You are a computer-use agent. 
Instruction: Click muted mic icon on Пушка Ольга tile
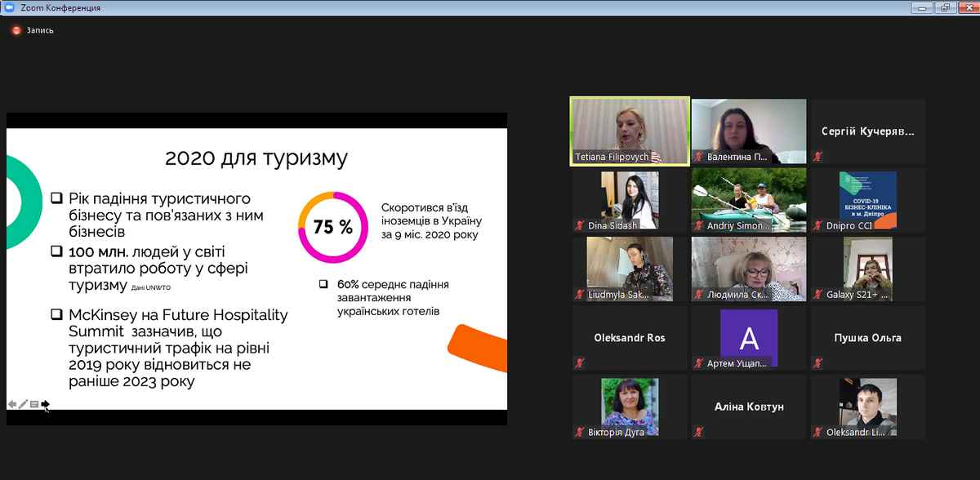818,363
